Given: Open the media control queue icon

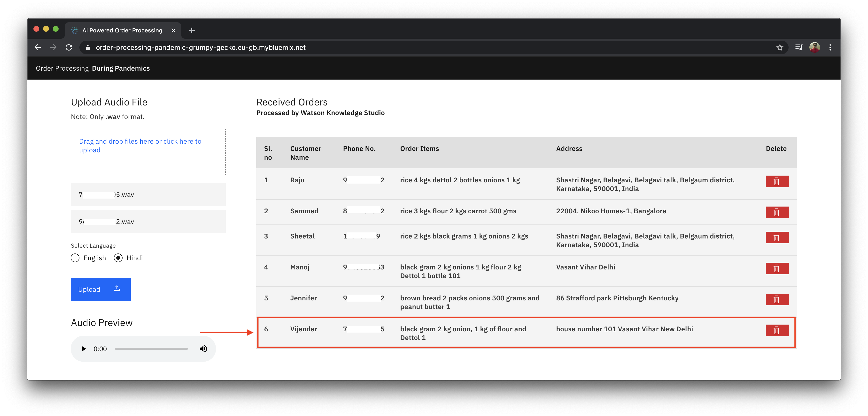Looking at the screenshot, I should [x=799, y=47].
